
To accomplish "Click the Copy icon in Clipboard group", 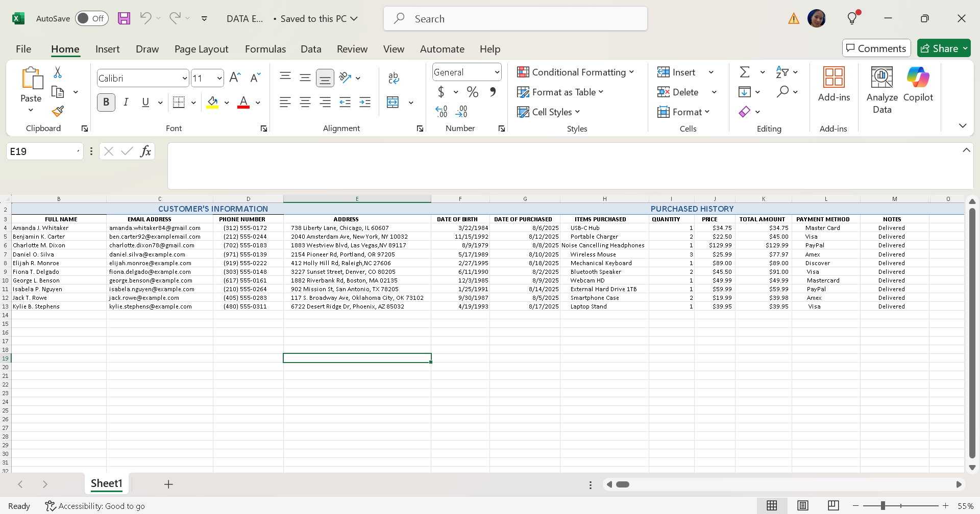I will point(58,92).
